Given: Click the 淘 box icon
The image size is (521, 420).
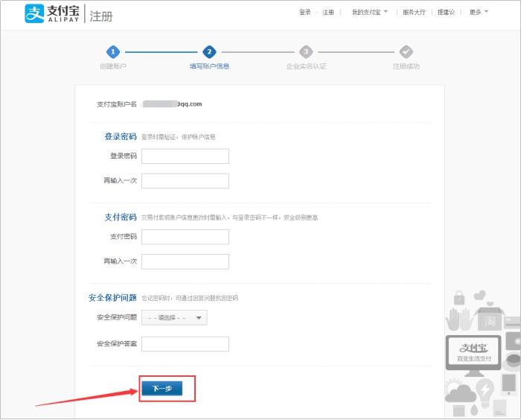Looking at the screenshot, I should pyautogui.click(x=490, y=320).
